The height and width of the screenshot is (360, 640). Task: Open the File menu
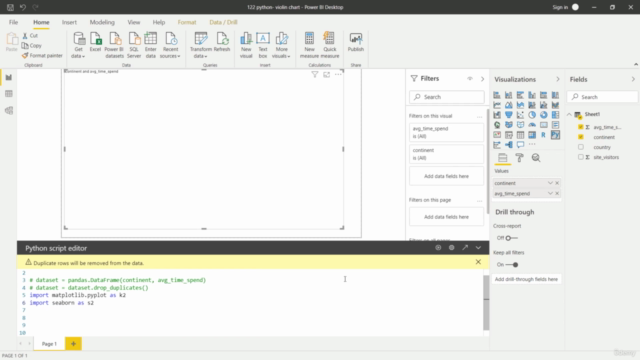[x=13, y=22]
